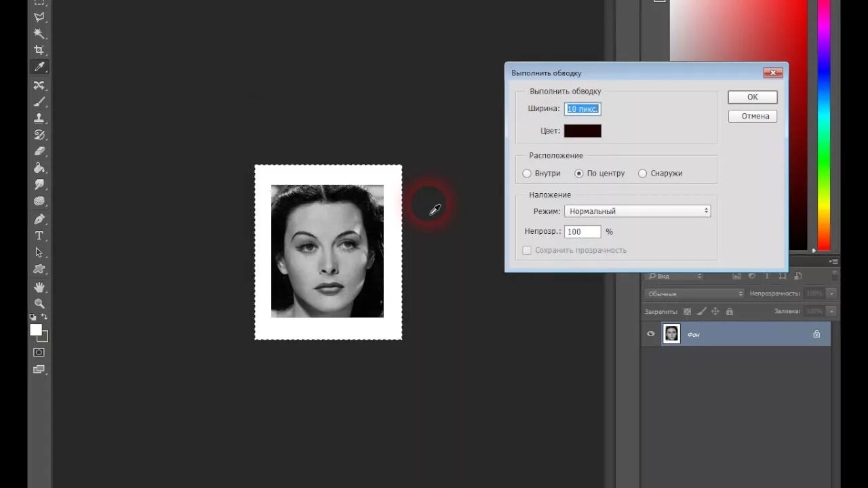This screenshot has width=868, height=488.
Task: Filter layers by type layers
Action: [768, 276]
